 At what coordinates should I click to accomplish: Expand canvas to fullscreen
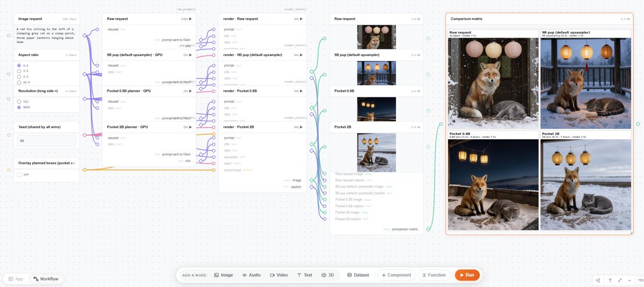click(620, 280)
